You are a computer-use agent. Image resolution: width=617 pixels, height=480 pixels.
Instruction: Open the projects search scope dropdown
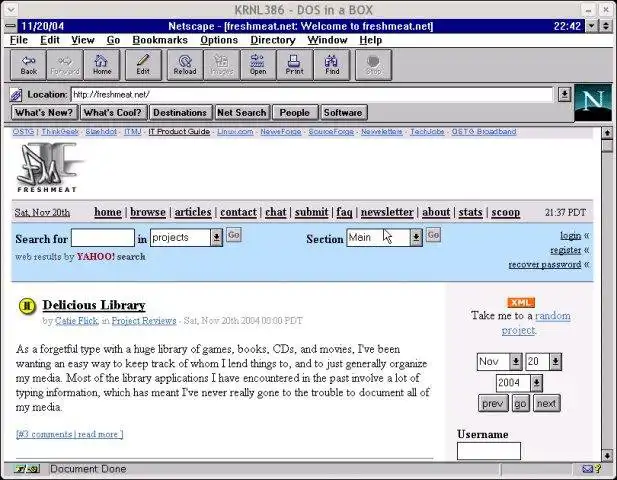(216, 237)
